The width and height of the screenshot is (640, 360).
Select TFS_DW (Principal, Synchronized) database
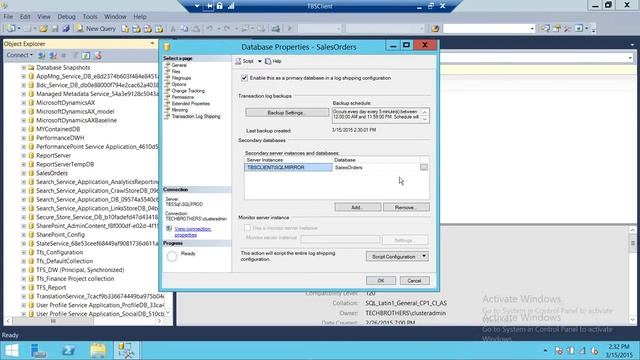click(80, 270)
